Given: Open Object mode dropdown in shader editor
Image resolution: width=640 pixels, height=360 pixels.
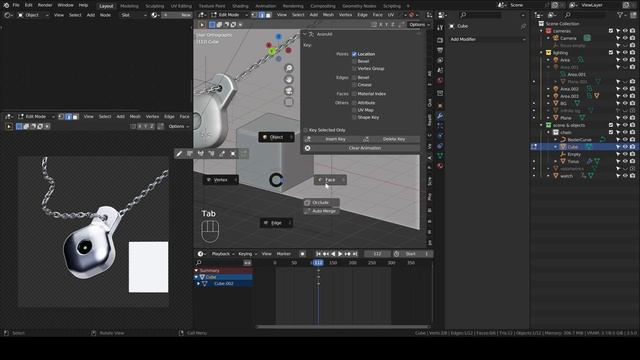Looking at the screenshot, I should [x=33, y=15].
